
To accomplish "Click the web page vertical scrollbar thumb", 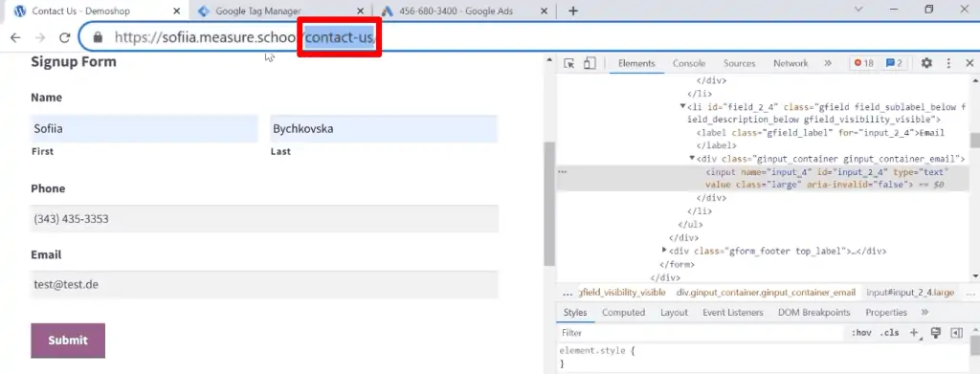I will click(549, 204).
